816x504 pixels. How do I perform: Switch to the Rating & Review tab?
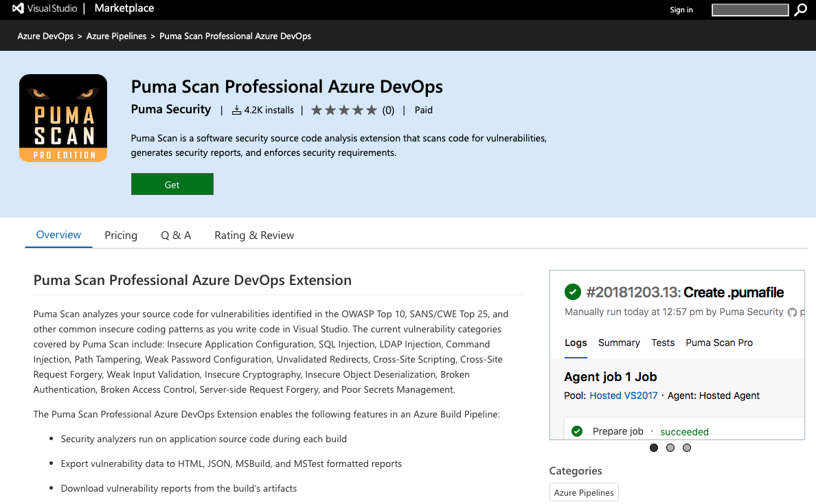(x=254, y=235)
